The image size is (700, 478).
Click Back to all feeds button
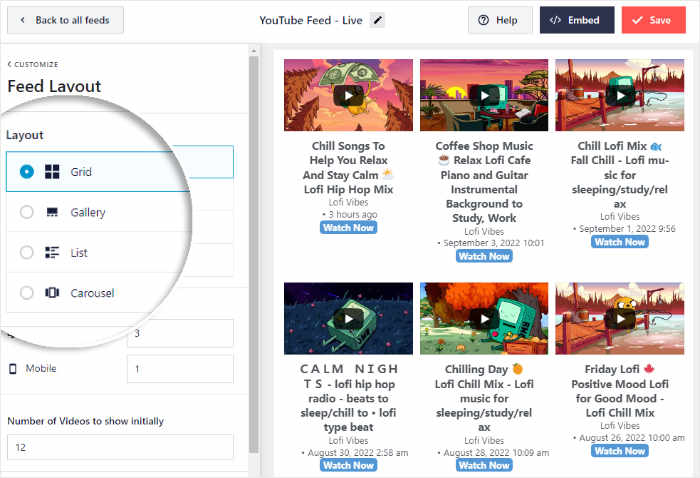(x=65, y=20)
